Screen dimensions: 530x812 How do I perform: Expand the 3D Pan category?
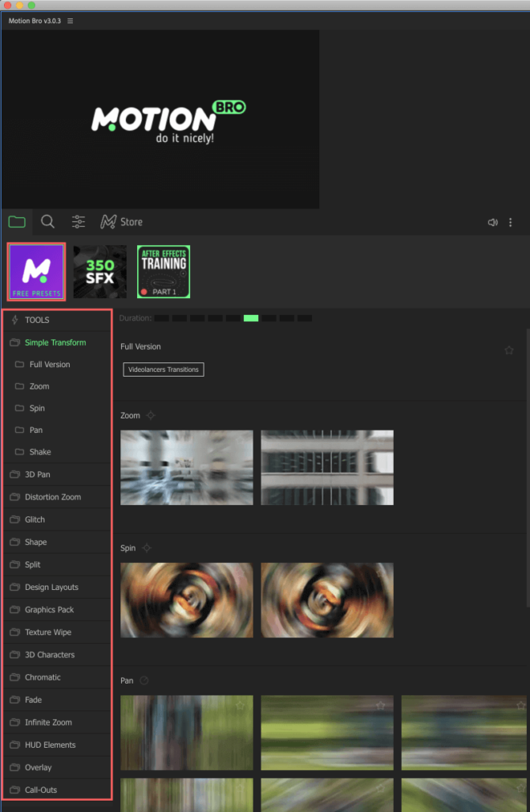coord(57,474)
